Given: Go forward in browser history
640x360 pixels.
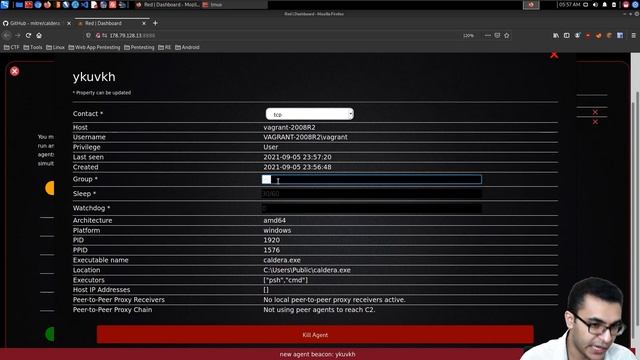Looking at the screenshot, I should [18, 36].
